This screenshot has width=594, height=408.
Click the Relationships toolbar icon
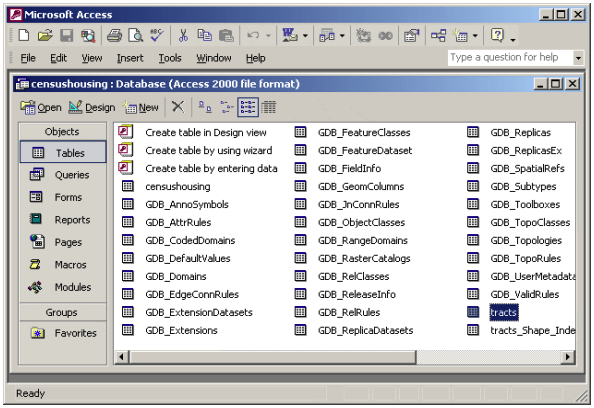click(438, 36)
